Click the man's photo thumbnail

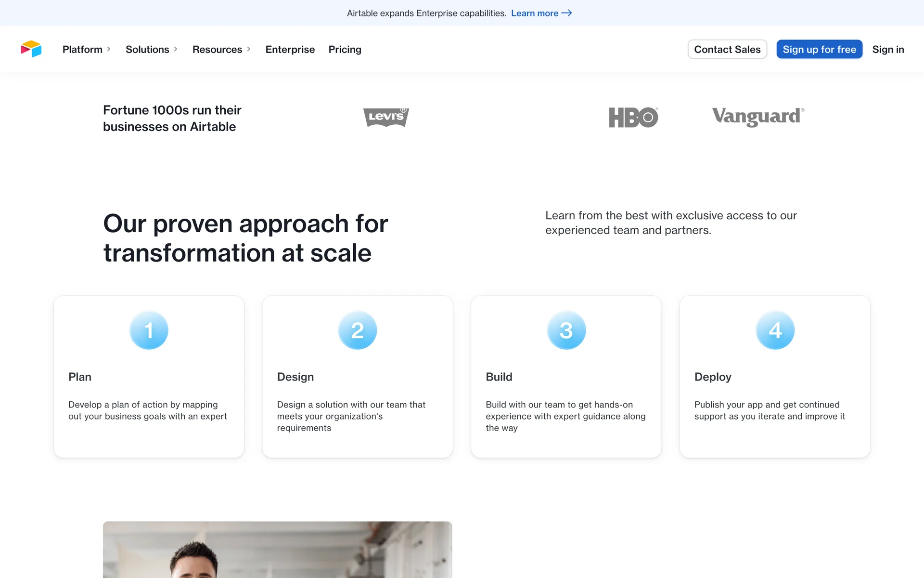277,550
